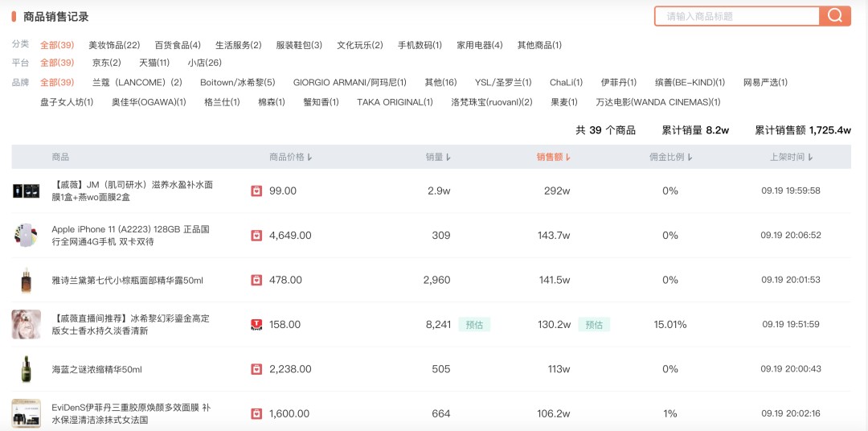Sort by 佣金比例 column
Viewport: 868px width, 431px height.
671,157
